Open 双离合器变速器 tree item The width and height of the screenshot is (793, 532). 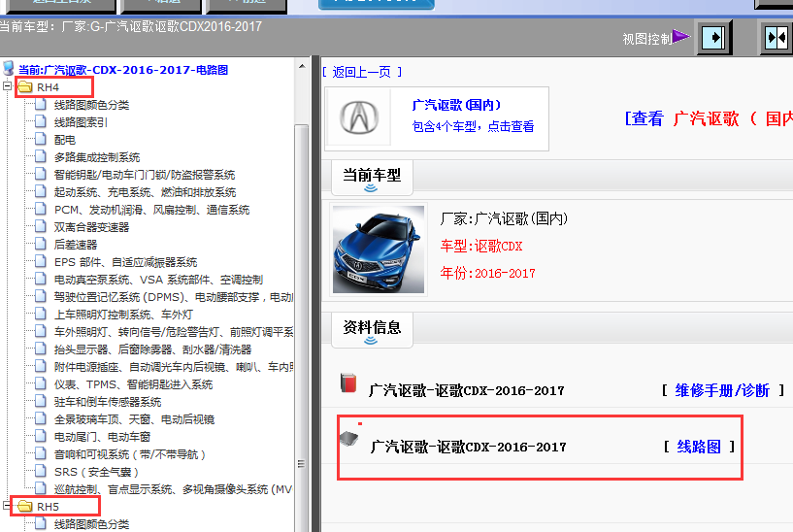click(x=91, y=227)
